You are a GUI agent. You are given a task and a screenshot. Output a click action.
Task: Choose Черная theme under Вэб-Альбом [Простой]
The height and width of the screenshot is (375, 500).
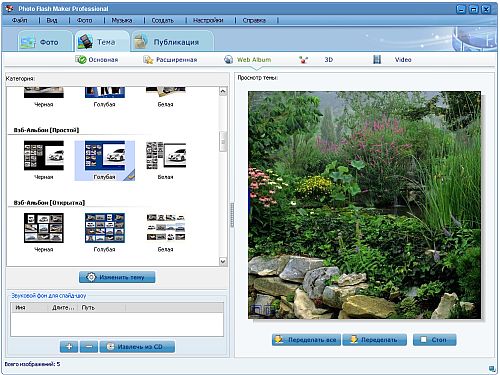(x=44, y=160)
